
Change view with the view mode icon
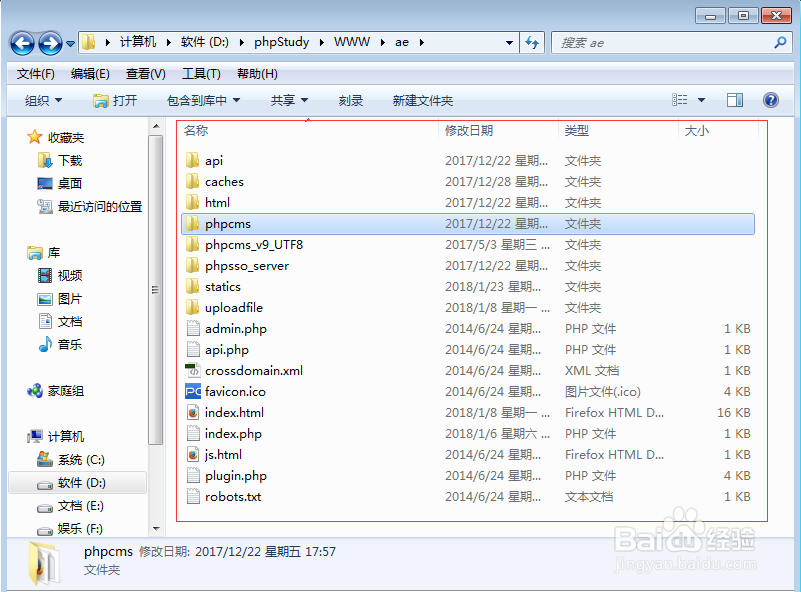679,100
